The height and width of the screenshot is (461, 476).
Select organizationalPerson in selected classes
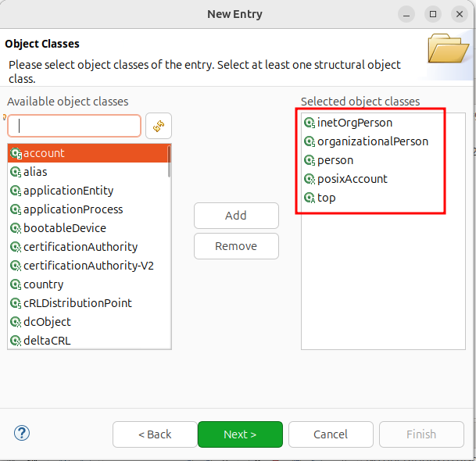tap(372, 141)
